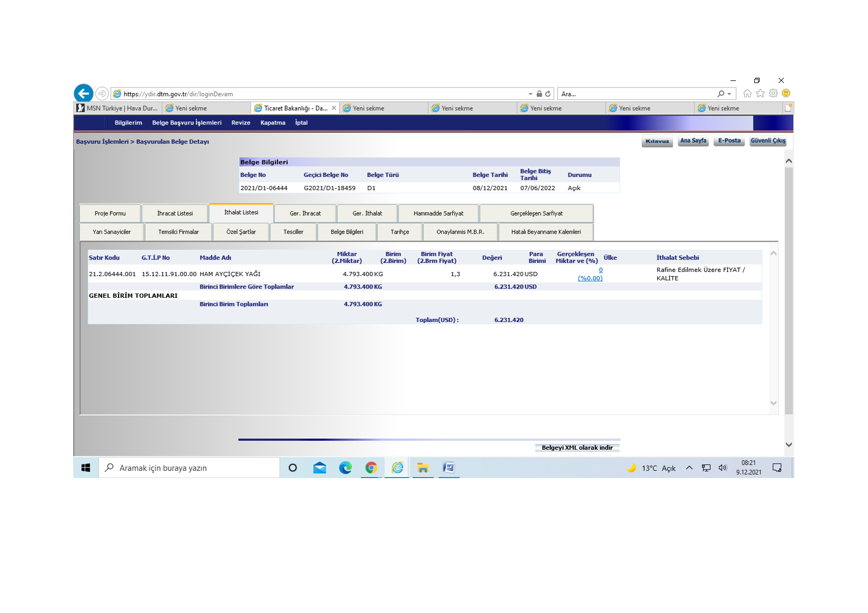868x613 pixels.
Task: Click the Başvuru İşlemleri breadcrumb
Action: (x=102, y=142)
